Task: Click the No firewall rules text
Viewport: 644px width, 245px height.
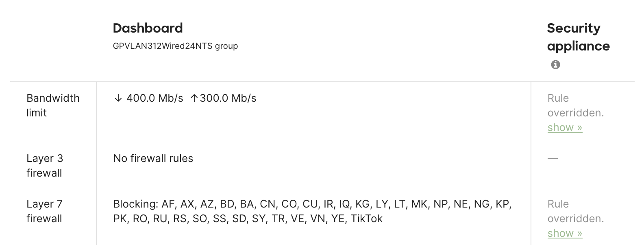Action: (x=153, y=158)
